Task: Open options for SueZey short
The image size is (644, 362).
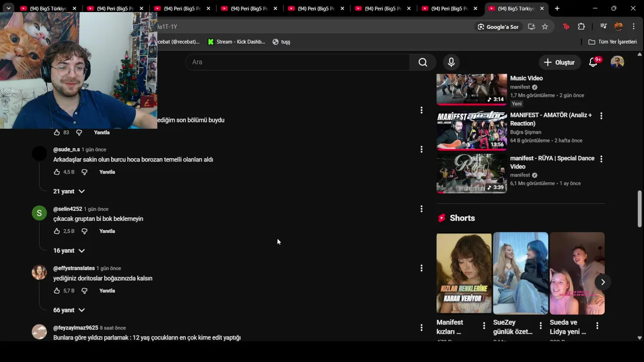Action: tap(540, 326)
